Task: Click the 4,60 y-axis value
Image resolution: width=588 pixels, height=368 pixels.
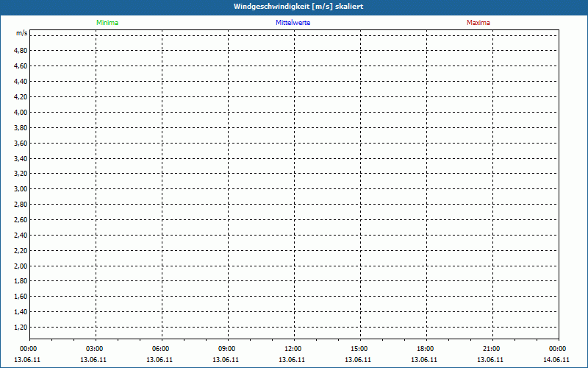Action: click(21, 66)
